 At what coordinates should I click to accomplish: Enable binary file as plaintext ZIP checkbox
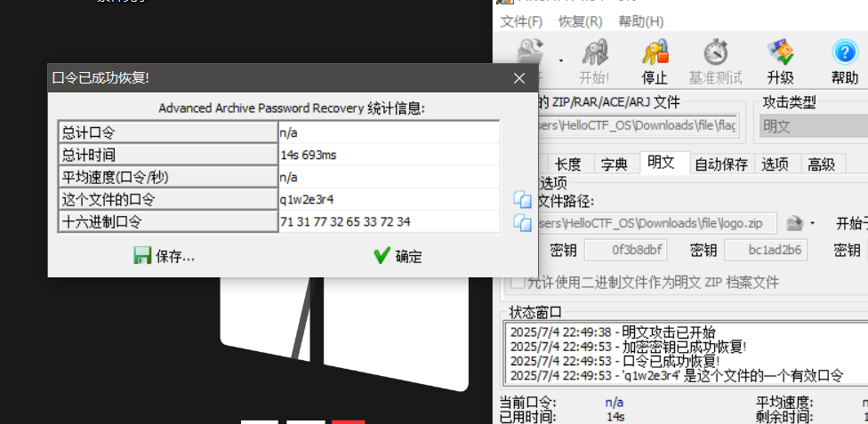click(x=517, y=283)
